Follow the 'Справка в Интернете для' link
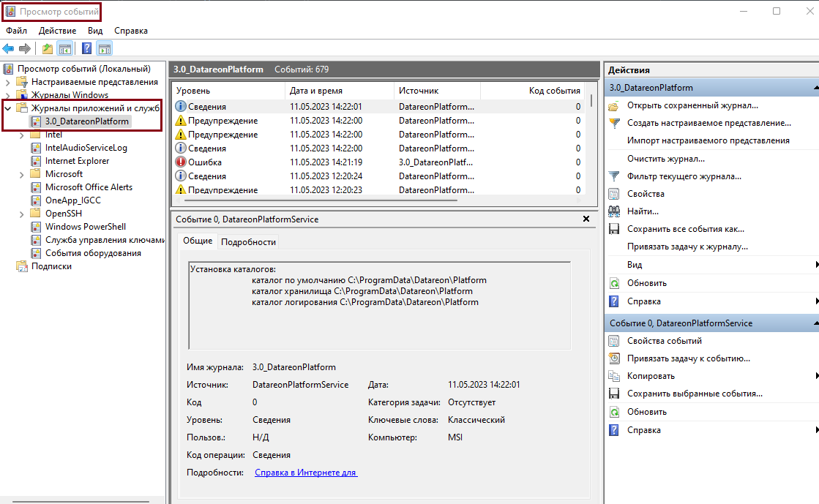The image size is (819, 504). pyautogui.click(x=305, y=473)
